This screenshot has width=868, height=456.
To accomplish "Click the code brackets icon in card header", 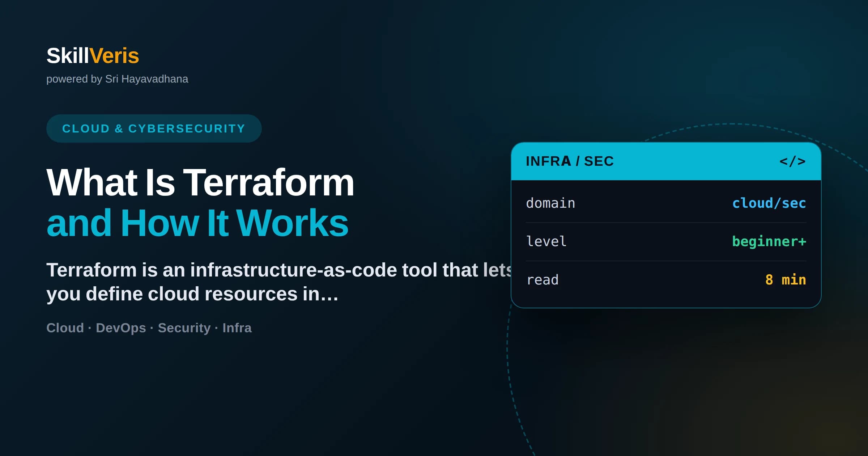I will click(792, 161).
